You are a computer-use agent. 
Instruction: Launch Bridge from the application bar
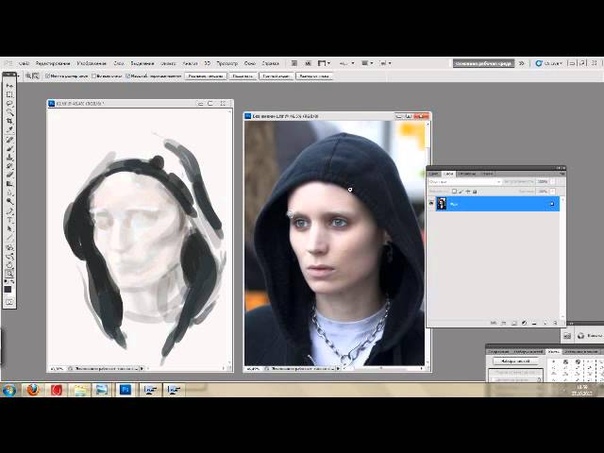pos(294,63)
